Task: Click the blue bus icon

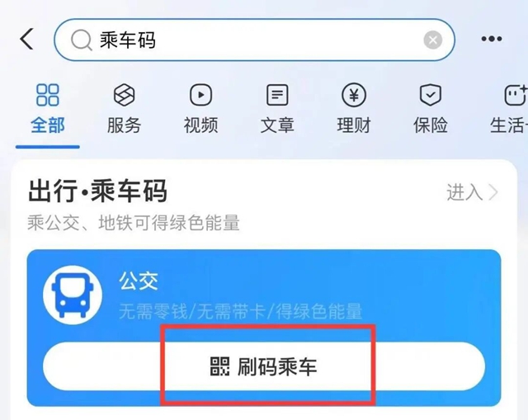Action: pyautogui.click(x=73, y=295)
